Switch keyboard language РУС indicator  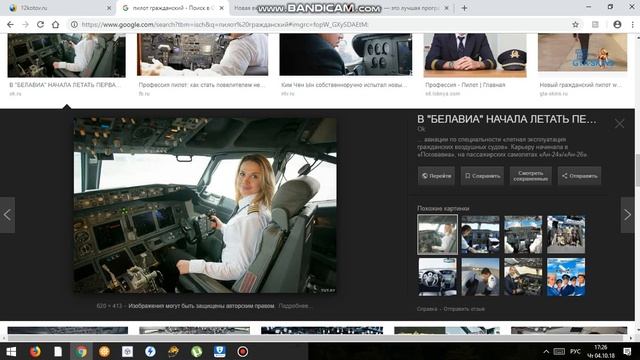576,351
